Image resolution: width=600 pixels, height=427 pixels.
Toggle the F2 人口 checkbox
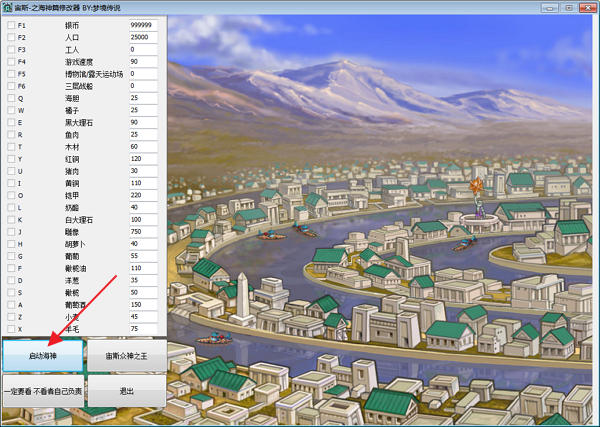point(11,37)
